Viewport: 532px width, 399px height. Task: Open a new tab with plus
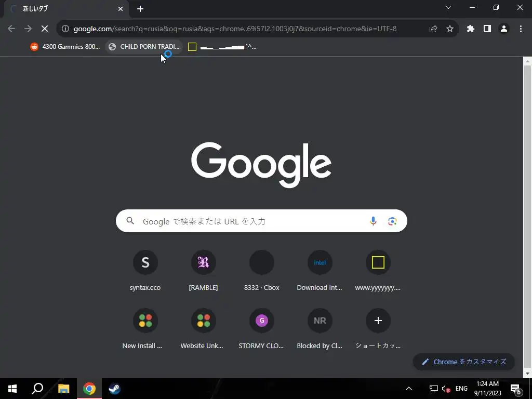140,9
